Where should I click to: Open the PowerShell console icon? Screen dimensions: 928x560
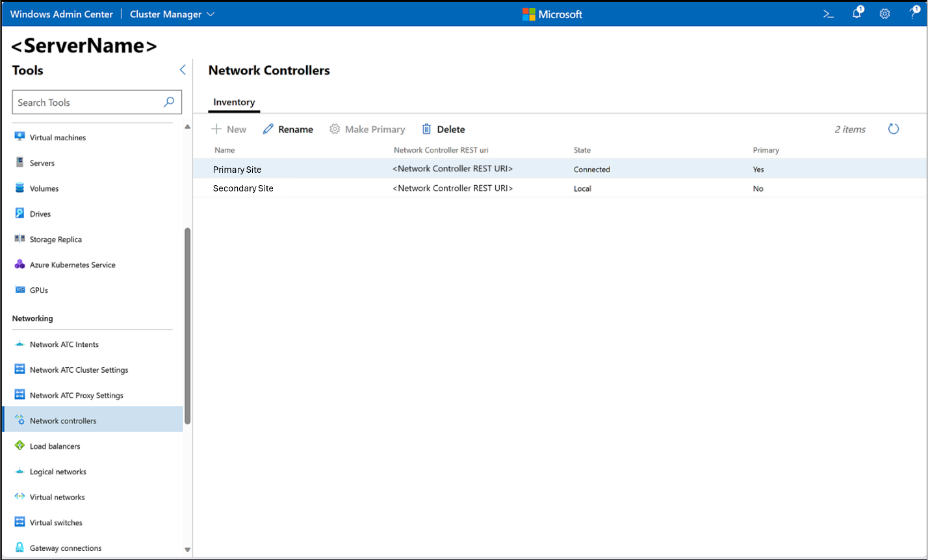829,14
